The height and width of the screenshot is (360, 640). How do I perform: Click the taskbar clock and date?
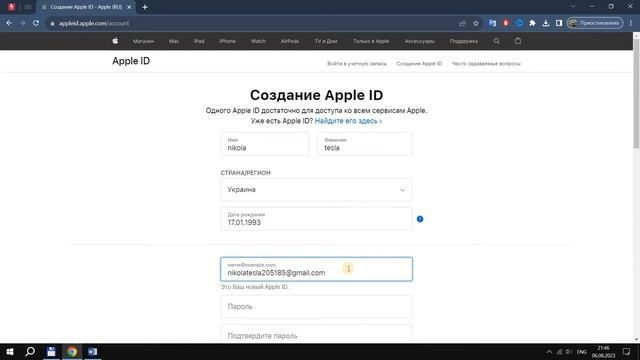coord(603,352)
